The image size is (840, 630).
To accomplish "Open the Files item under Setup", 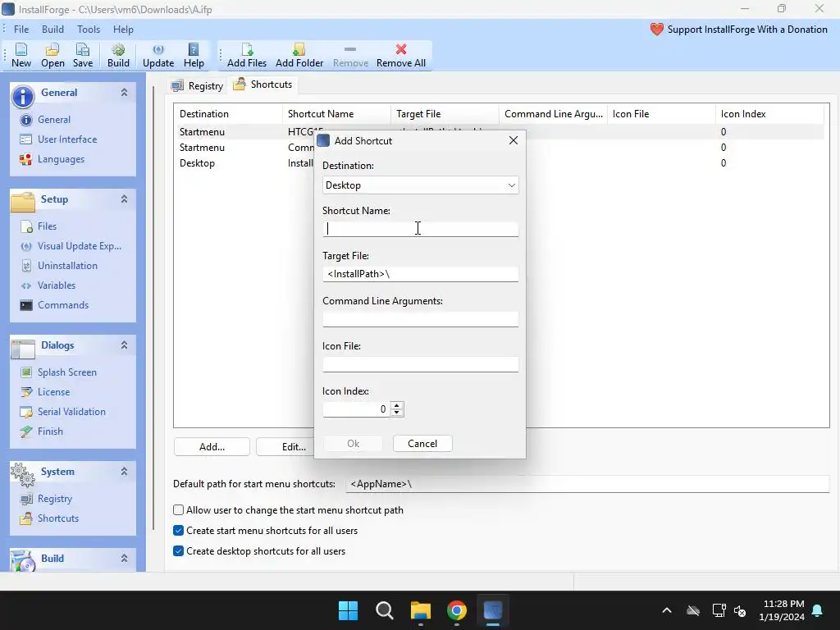I will tap(47, 226).
